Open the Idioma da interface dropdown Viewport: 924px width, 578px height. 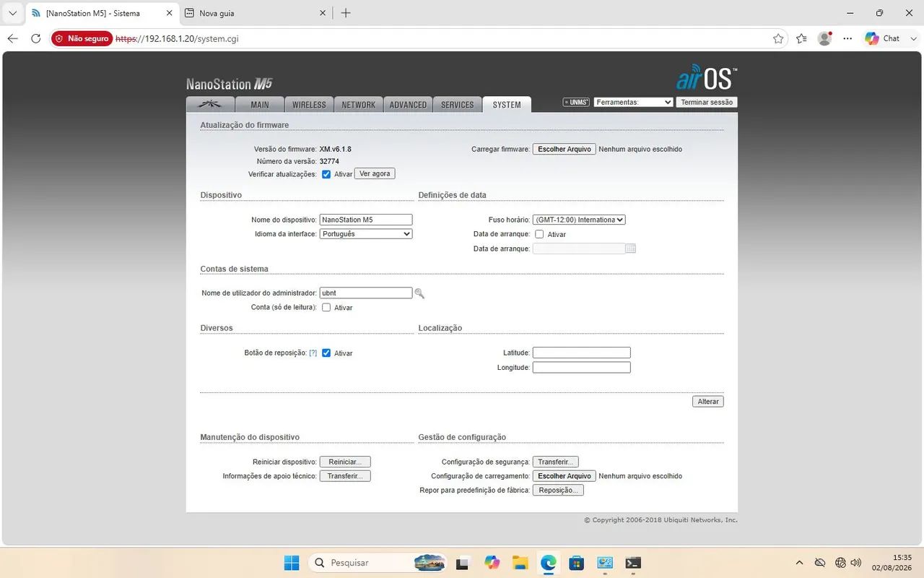click(366, 234)
